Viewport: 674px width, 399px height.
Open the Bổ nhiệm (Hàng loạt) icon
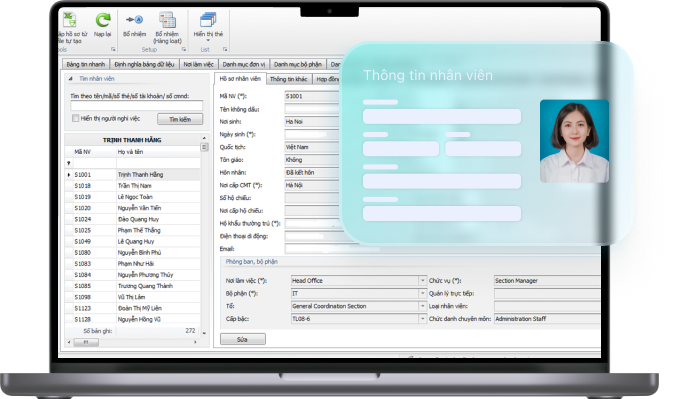coord(167,20)
